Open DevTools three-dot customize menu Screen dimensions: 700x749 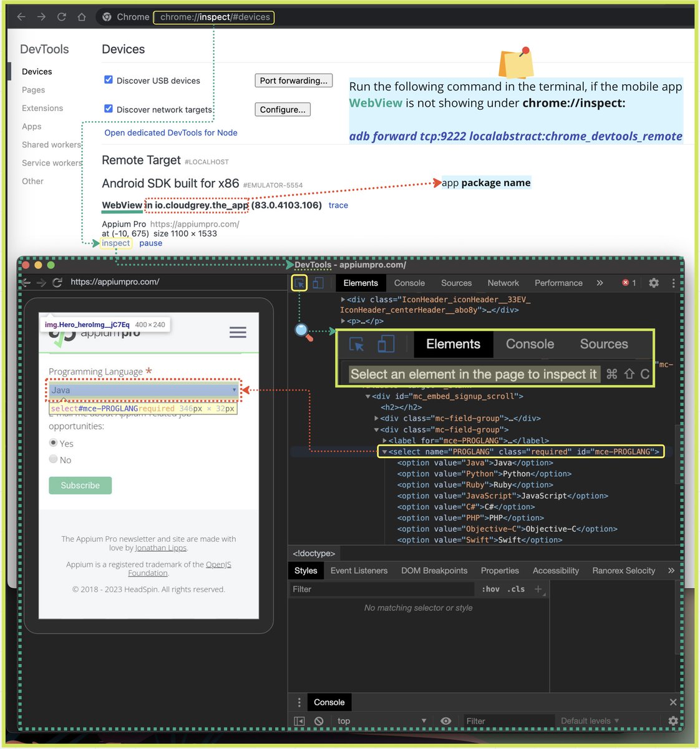(x=673, y=283)
